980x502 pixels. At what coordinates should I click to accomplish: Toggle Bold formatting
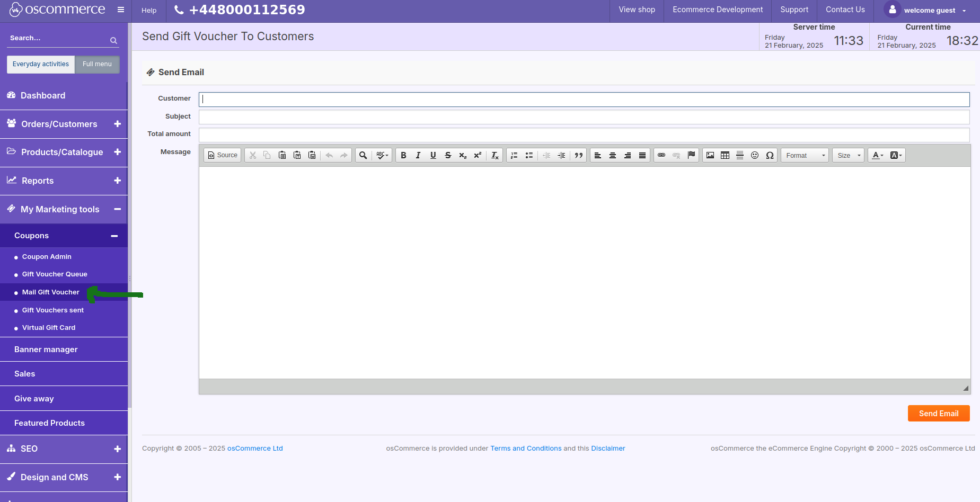(x=403, y=155)
